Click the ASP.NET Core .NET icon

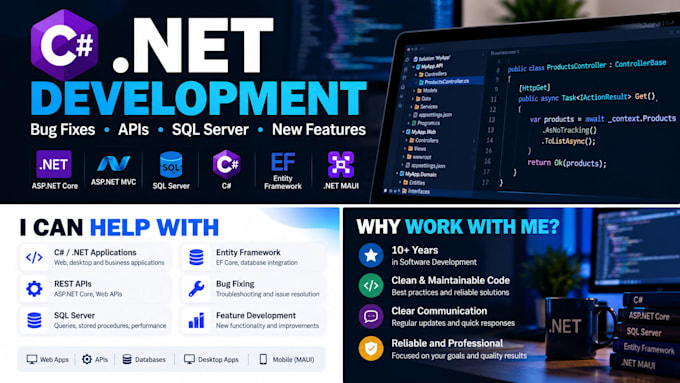click(x=54, y=164)
